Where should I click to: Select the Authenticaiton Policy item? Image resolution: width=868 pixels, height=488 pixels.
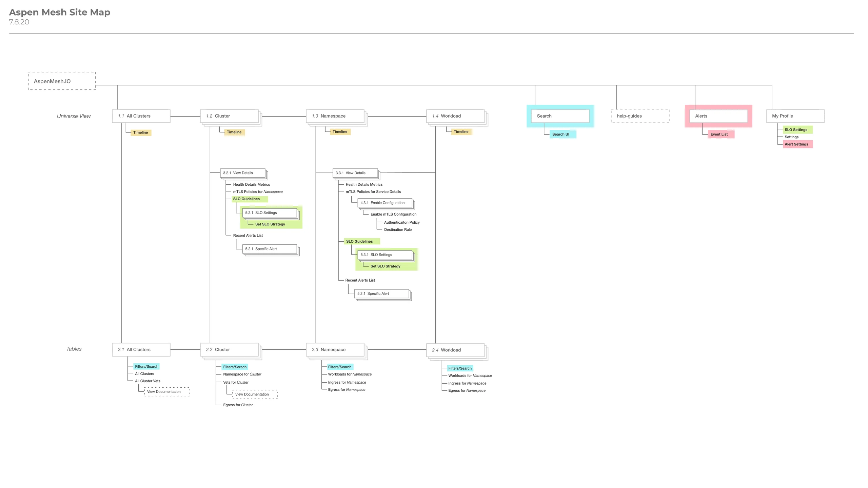[x=402, y=223]
